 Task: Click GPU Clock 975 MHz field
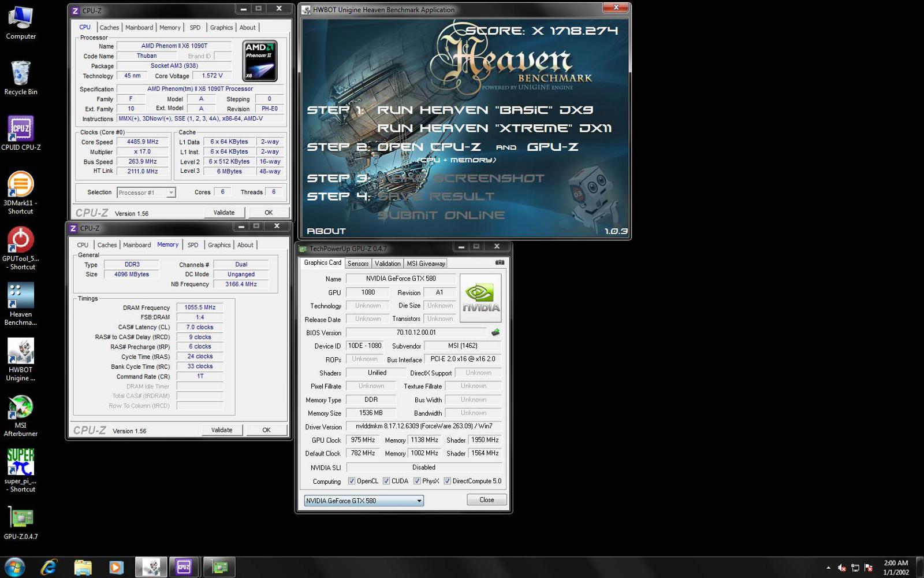[x=363, y=440]
